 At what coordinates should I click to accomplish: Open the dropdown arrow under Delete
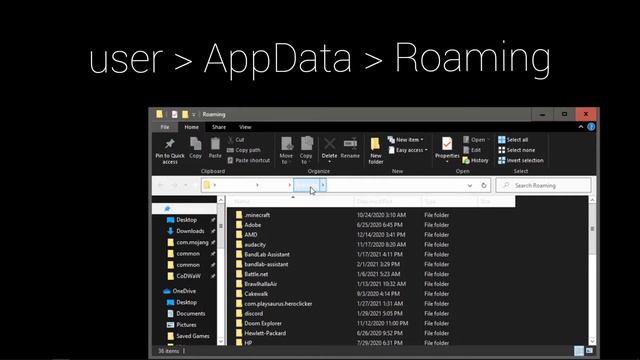(329, 162)
